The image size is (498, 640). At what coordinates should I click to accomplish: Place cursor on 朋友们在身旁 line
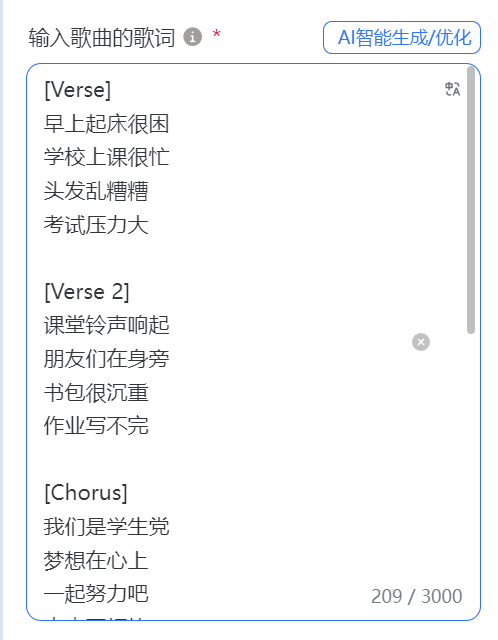106,359
